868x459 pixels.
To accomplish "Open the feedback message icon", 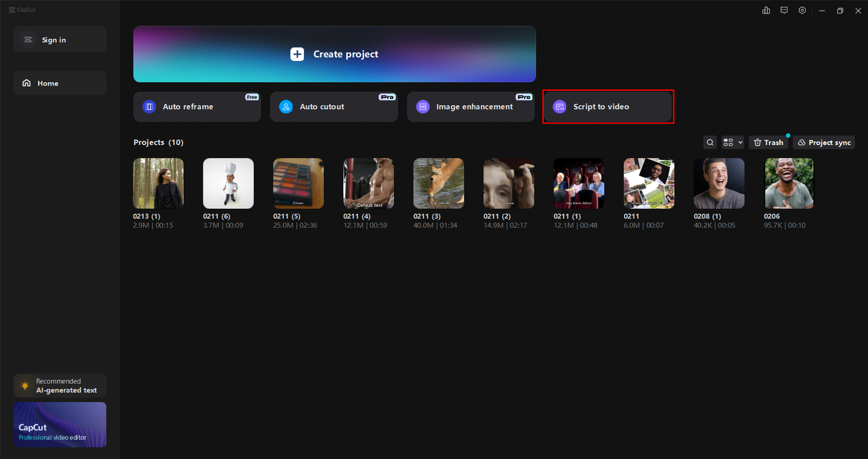I will click(784, 10).
